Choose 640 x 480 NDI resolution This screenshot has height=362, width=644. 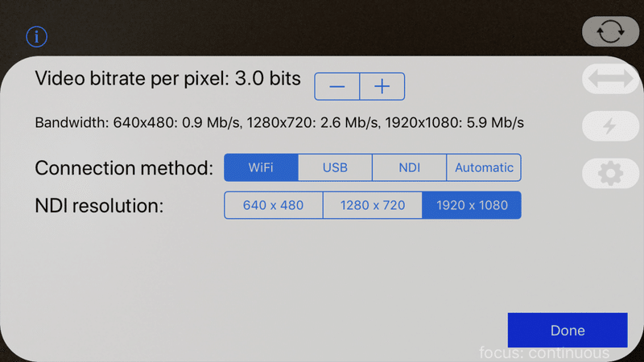tap(273, 205)
